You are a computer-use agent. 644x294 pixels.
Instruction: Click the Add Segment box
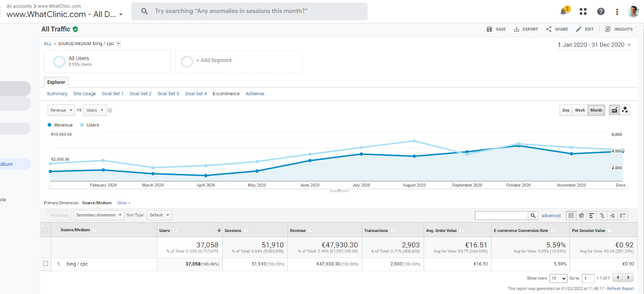tap(239, 62)
